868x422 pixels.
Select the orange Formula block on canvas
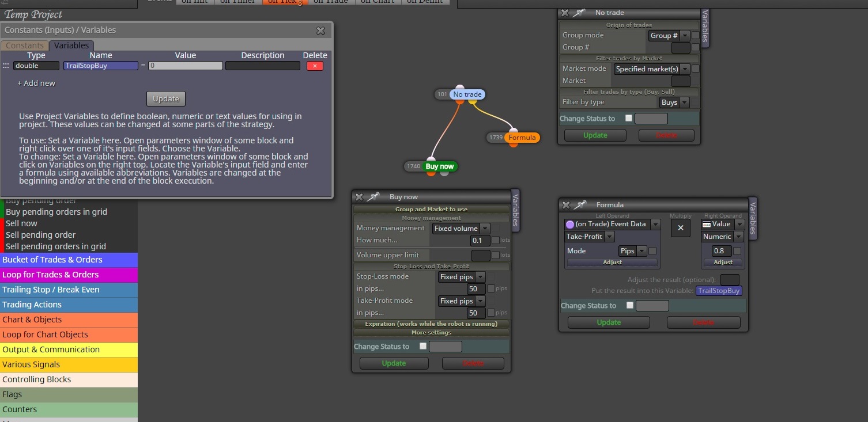[522, 138]
